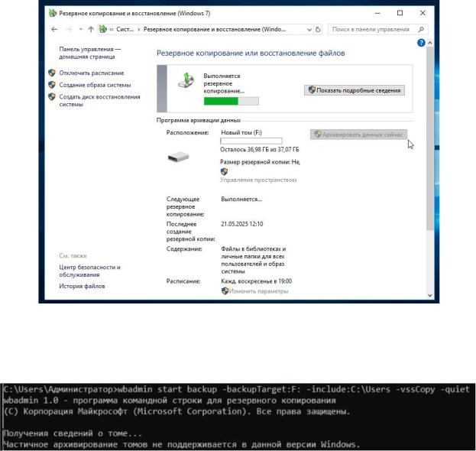Click 'Изменить параметры' link
The width and height of the screenshot is (476, 451).
click(x=258, y=291)
